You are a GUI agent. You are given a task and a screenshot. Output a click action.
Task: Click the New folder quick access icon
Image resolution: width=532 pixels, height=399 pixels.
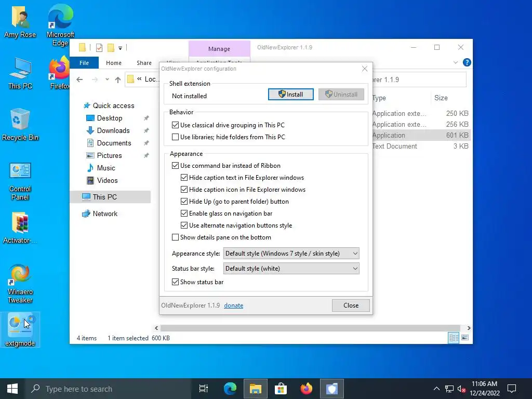(111, 48)
